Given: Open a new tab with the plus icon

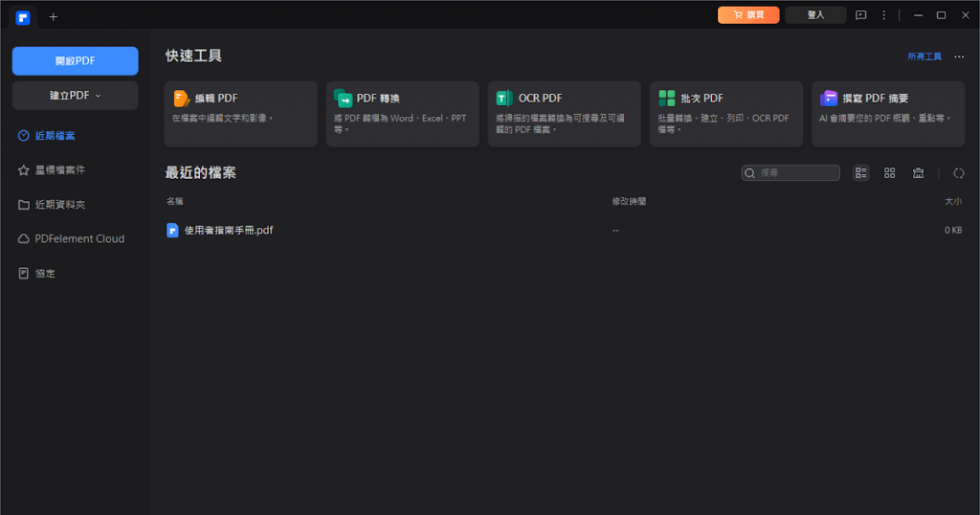Looking at the screenshot, I should pyautogui.click(x=54, y=17).
